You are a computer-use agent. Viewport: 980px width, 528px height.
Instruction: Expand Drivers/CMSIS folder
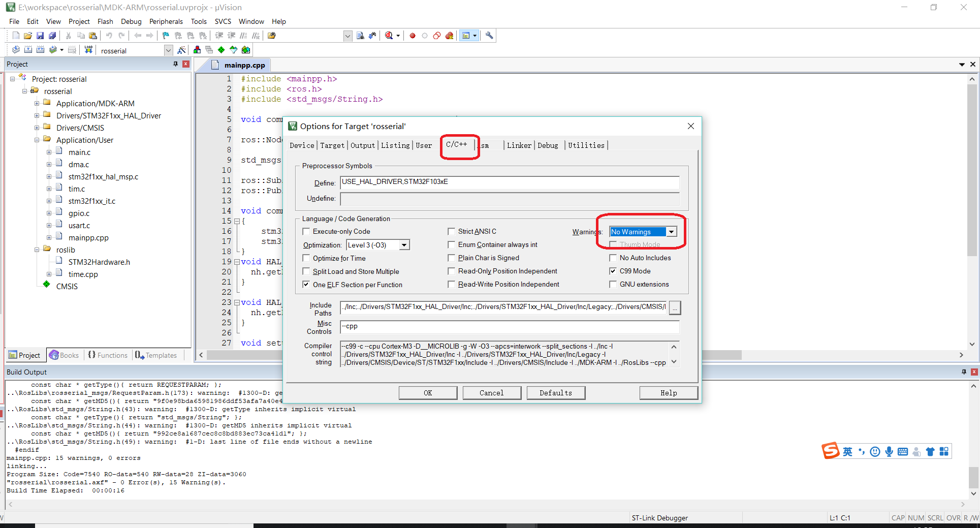click(x=37, y=128)
